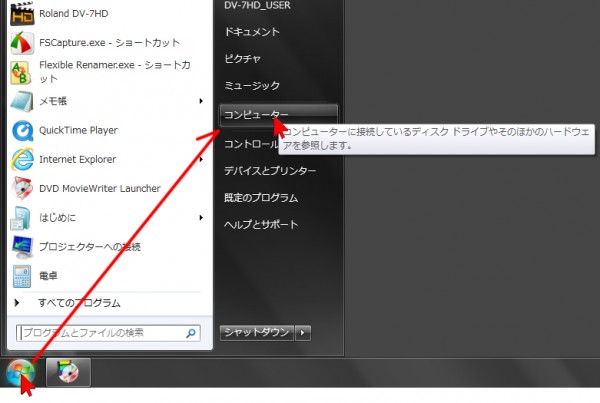Open the Roland DV-7HD program icon
Image resolution: width=600 pixels, height=403 pixels.
[x=22, y=14]
